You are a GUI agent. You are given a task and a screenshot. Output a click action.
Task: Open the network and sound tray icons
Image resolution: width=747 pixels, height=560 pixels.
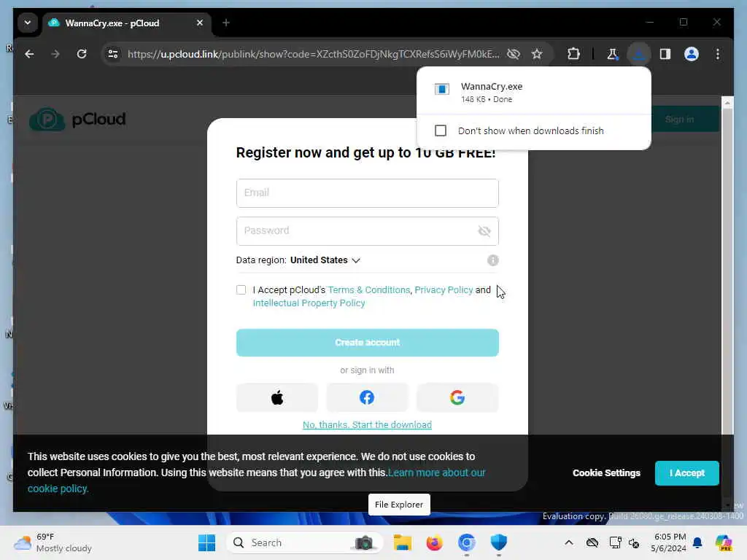[624, 542]
